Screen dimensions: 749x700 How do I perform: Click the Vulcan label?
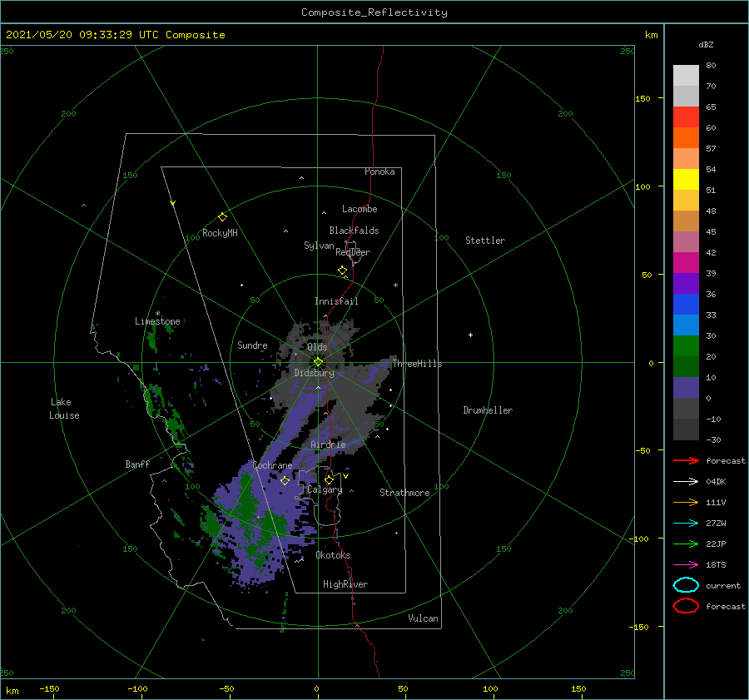tap(424, 618)
